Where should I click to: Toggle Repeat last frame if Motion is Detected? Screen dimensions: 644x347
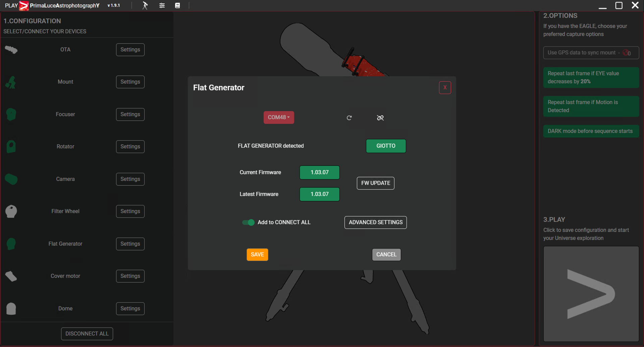click(591, 106)
